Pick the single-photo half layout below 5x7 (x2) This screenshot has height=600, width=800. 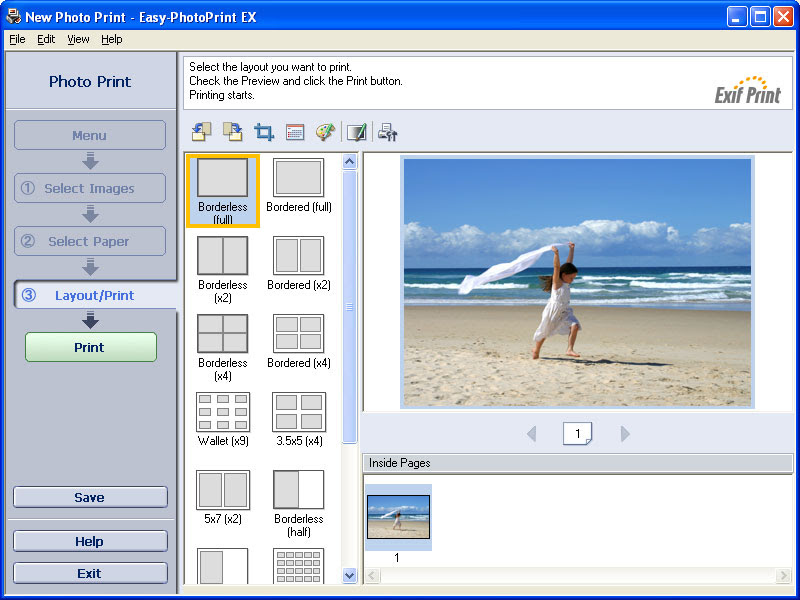click(x=223, y=566)
